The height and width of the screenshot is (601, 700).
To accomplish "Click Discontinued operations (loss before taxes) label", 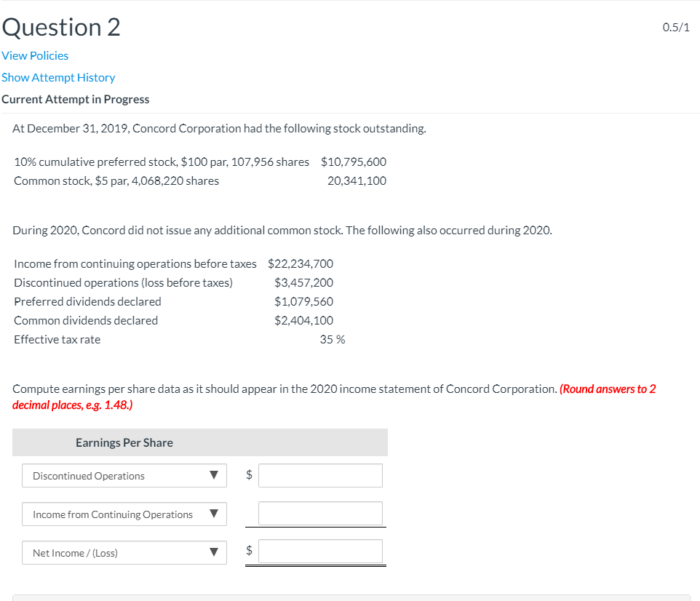I will [123, 282].
